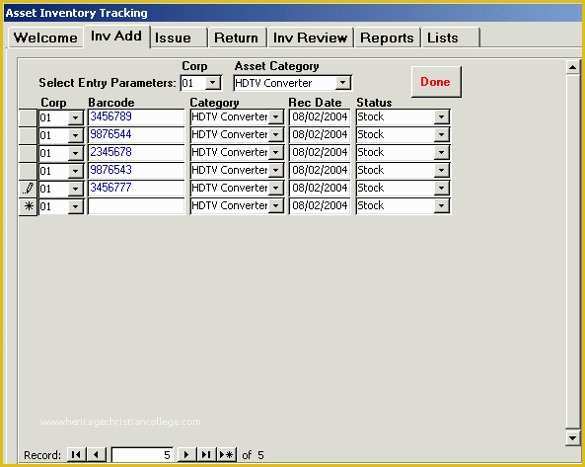Select row selector for barcode 9876543
Image resolution: width=585 pixels, height=467 pixels.
28,171
